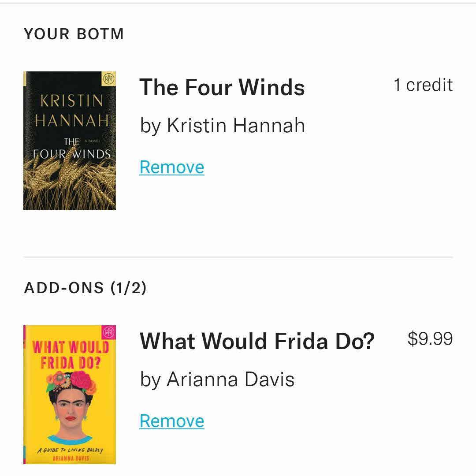Click the pink BOTM badge on Frida cover
Image resolution: width=476 pixels, height=476 pixels.
coord(108,333)
